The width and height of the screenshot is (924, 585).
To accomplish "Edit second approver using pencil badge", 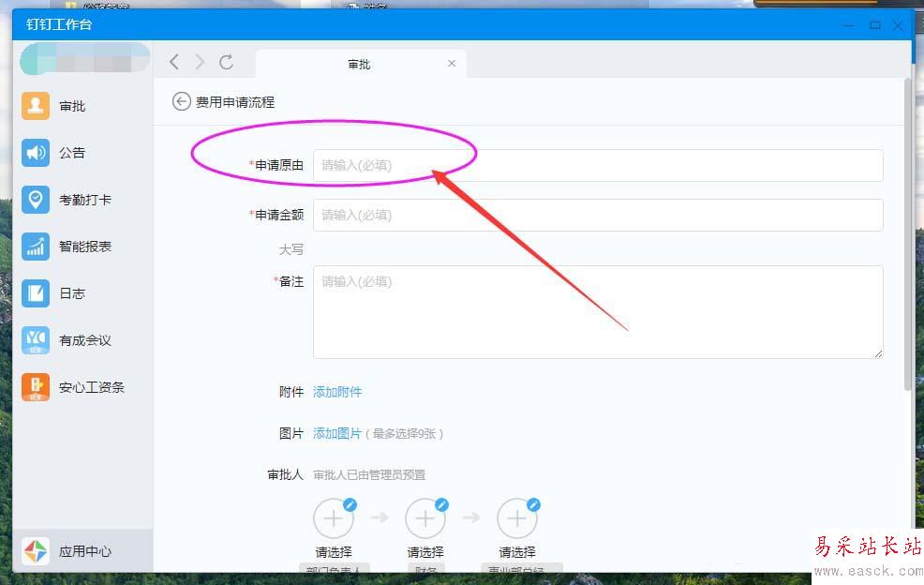I will click(442, 504).
